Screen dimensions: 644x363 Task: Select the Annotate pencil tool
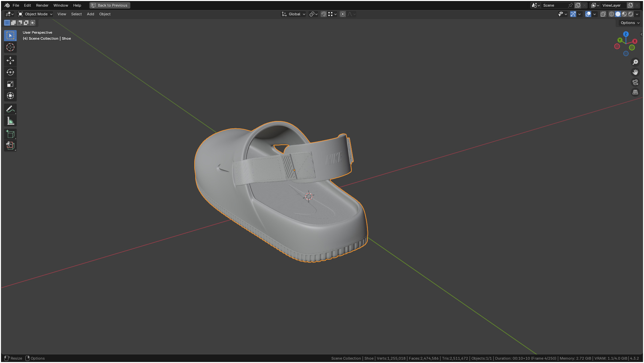(10, 109)
